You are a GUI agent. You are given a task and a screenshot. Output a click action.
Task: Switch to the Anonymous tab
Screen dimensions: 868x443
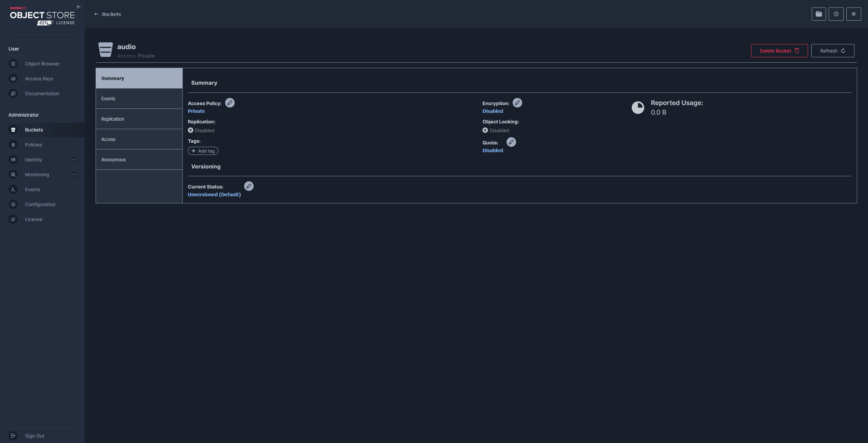[139, 160]
